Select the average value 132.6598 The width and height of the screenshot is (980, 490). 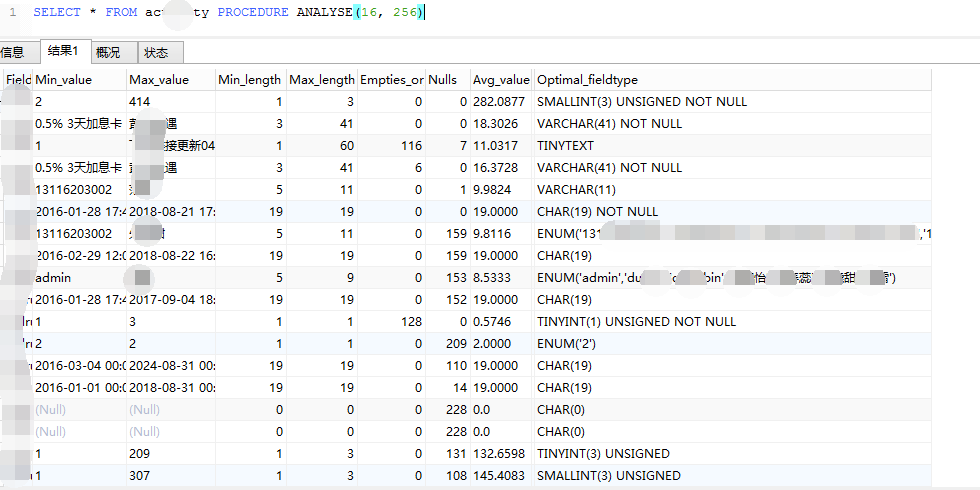501,453
